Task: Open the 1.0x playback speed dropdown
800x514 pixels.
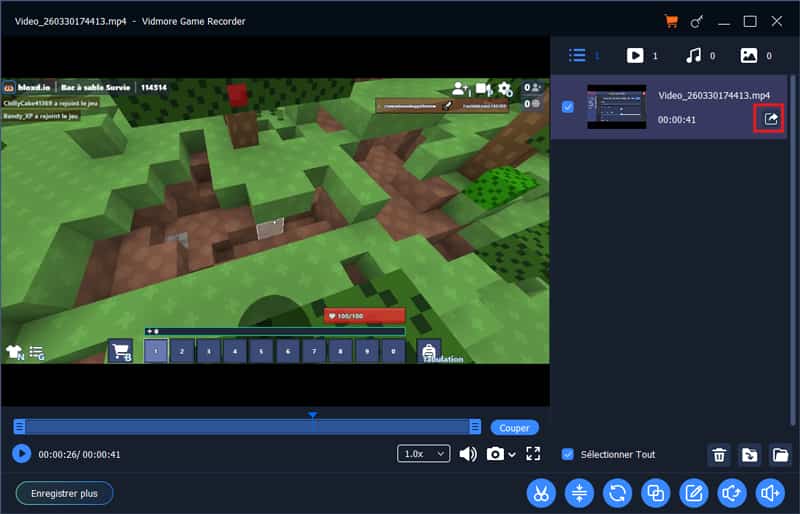Action: pyautogui.click(x=423, y=453)
